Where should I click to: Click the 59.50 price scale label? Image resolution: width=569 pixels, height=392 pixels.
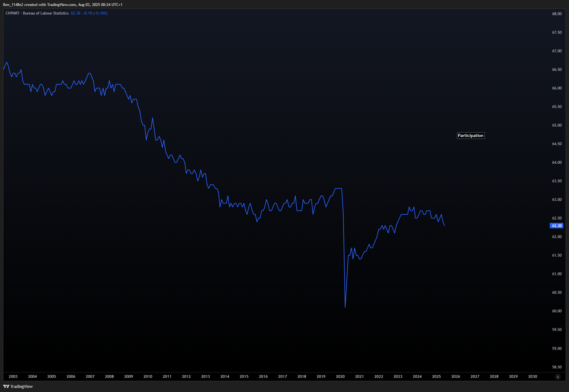(557, 330)
